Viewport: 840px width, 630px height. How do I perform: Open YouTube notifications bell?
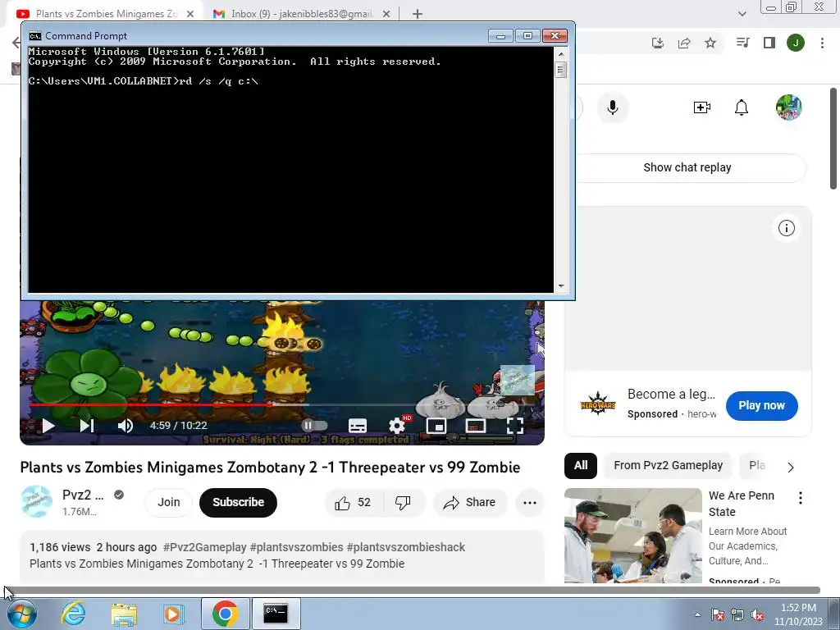coord(742,107)
